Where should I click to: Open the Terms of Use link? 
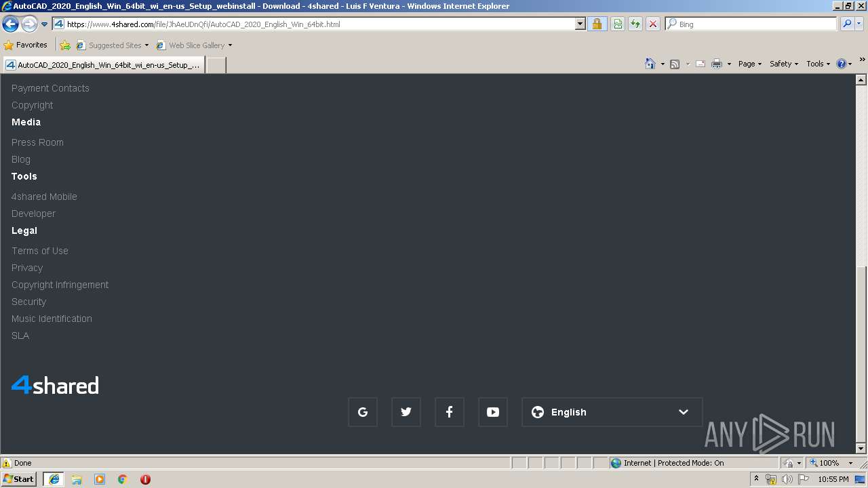point(40,251)
